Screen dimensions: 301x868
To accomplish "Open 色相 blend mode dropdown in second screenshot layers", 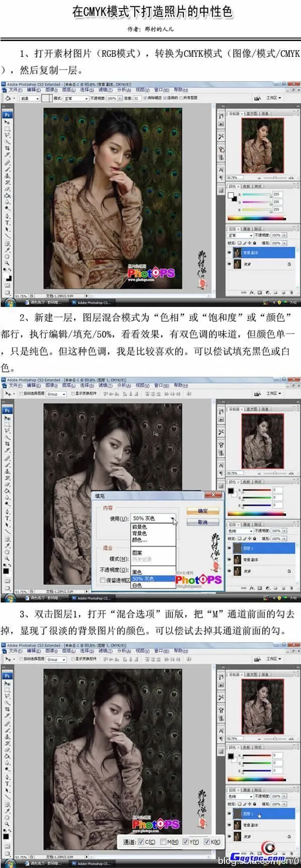I will click(240, 531).
